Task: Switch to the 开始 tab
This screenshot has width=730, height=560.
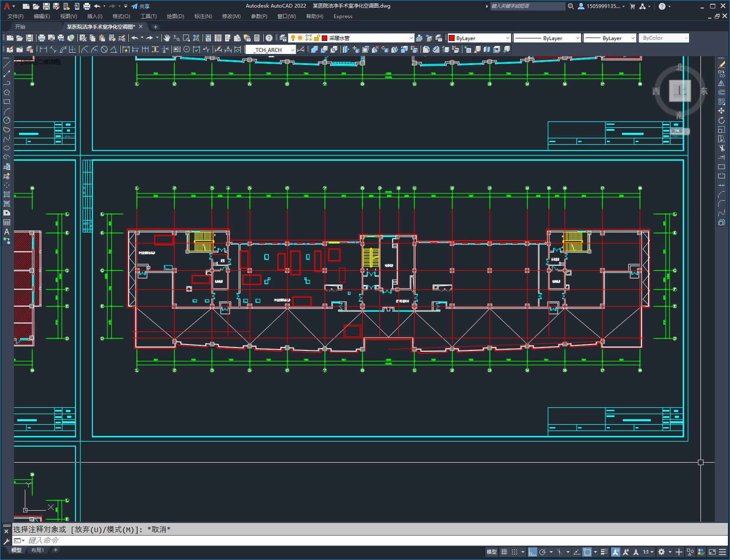Action: tap(20, 27)
